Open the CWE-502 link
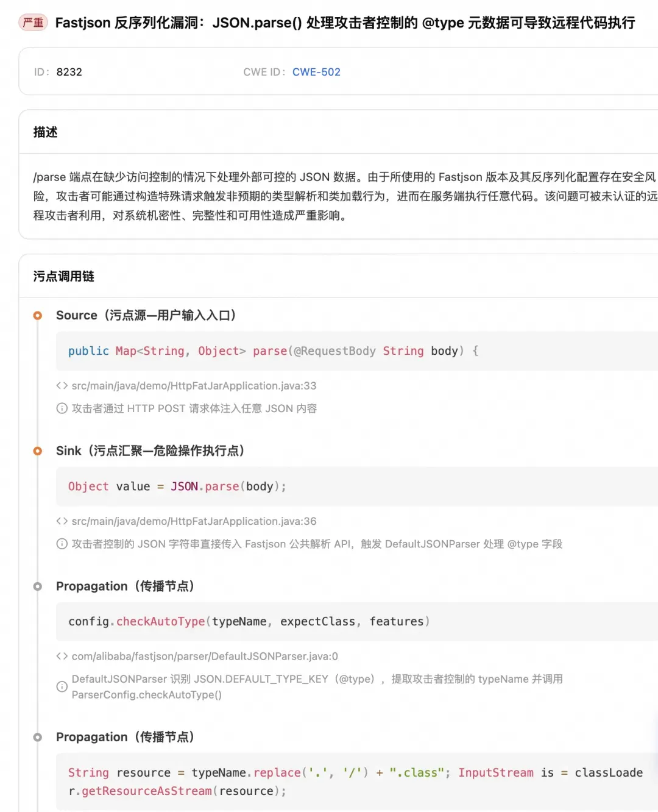Screen dimensions: 658x812 [x=316, y=72]
